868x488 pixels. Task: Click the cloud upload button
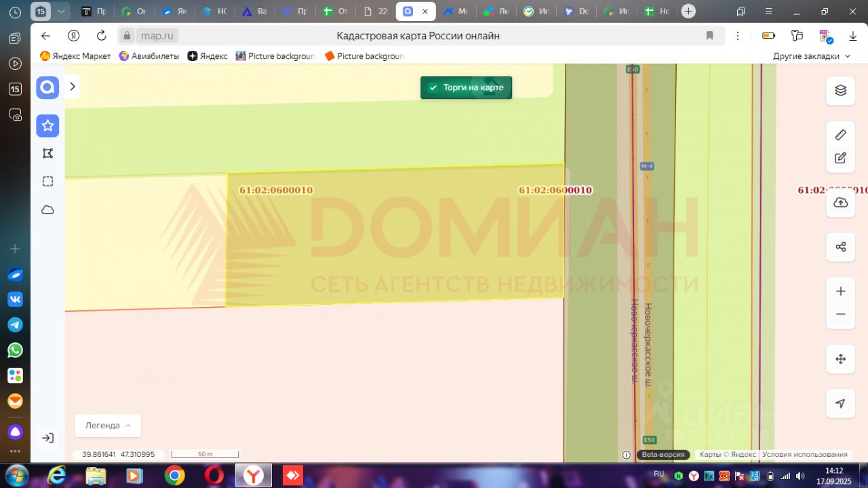(x=840, y=203)
